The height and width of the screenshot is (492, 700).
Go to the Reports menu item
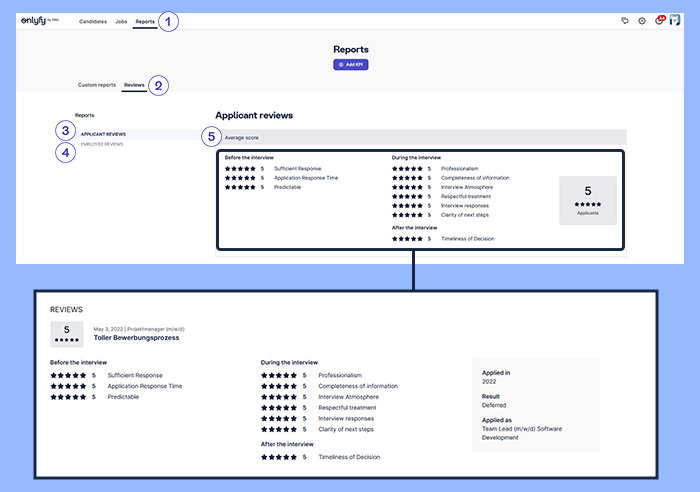point(145,20)
